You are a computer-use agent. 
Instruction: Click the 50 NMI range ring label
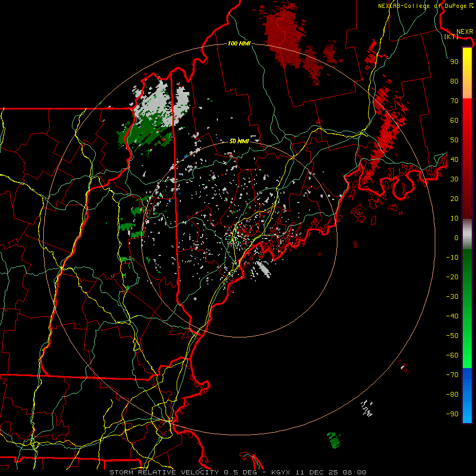click(239, 141)
